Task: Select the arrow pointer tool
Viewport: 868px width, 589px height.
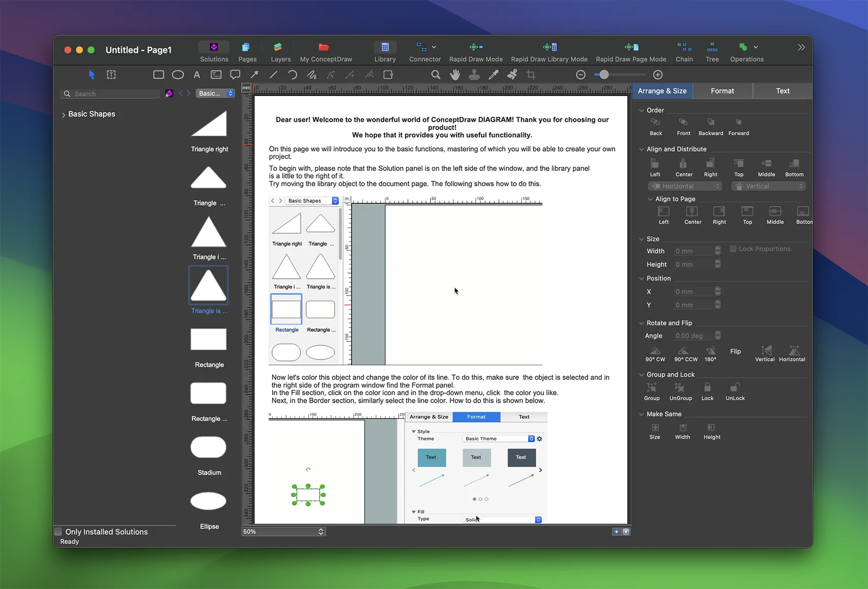Action: [92, 75]
